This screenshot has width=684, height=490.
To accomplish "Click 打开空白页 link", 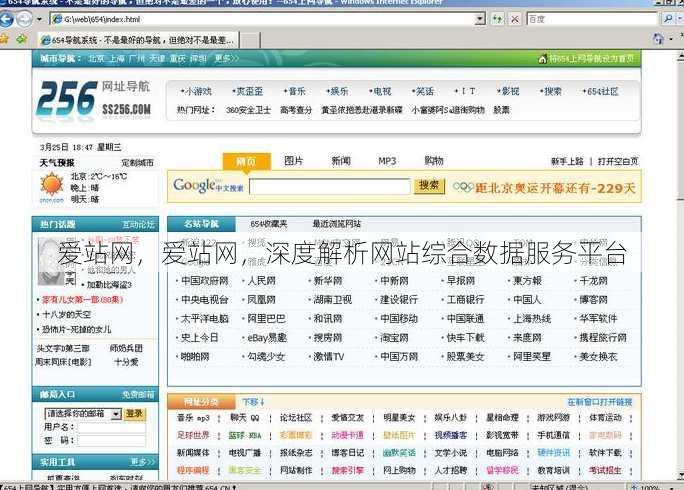I will tap(618, 161).
